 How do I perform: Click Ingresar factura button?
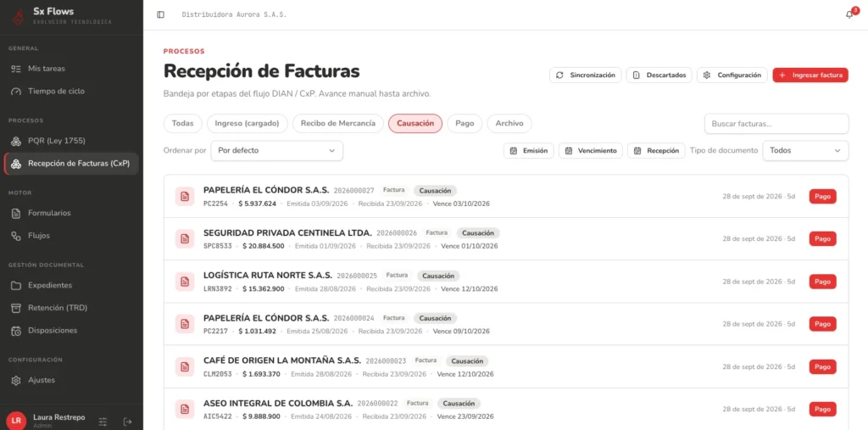(810, 75)
